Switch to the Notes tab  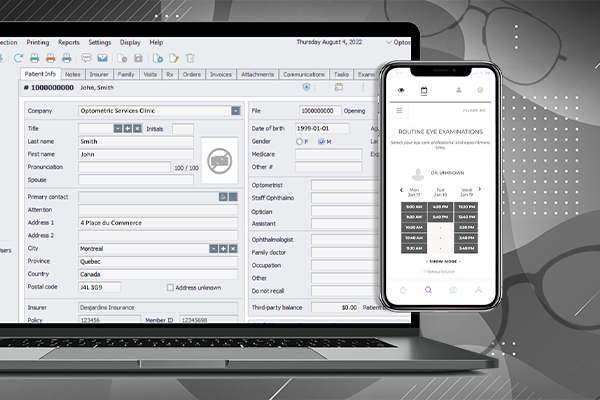tap(73, 74)
